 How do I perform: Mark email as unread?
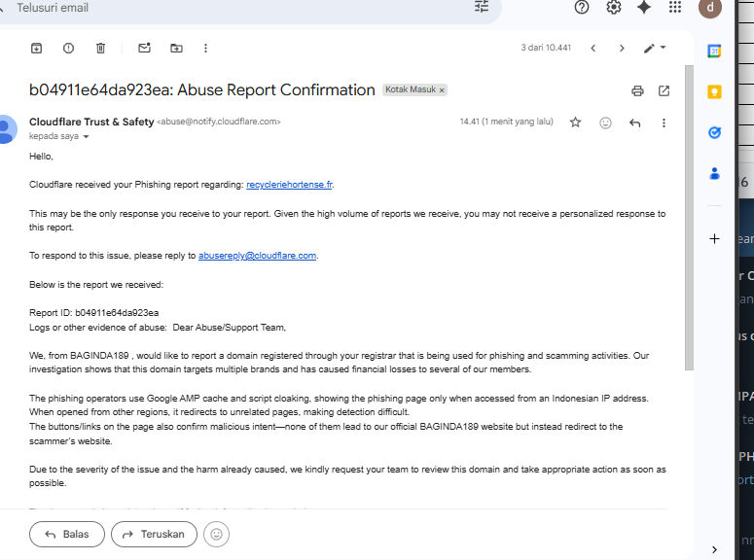[144, 48]
